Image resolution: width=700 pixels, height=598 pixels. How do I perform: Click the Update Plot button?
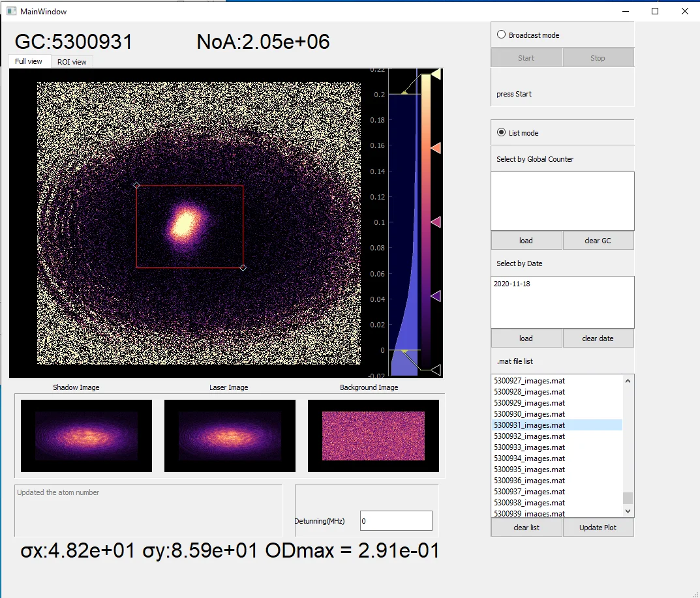(598, 527)
